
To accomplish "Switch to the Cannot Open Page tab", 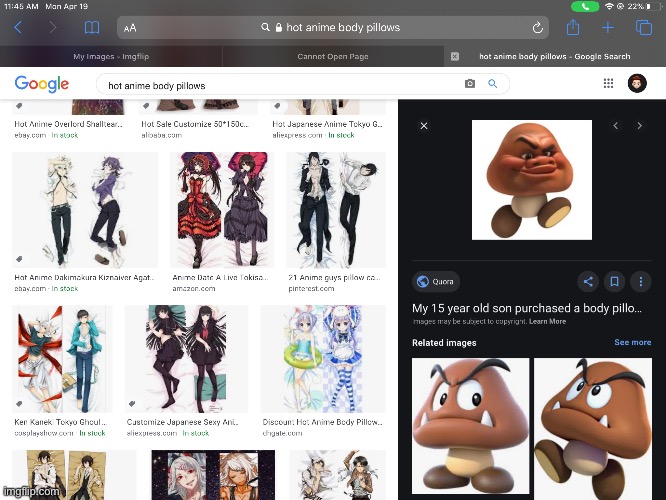I will pyautogui.click(x=333, y=56).
